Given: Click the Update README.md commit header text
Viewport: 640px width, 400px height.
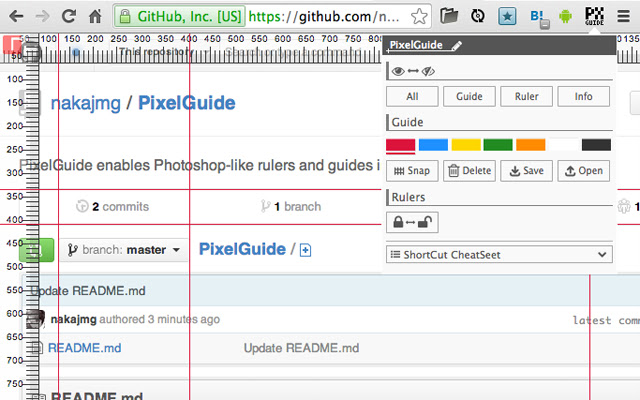Looking at the screenshot, I should 88,291.
